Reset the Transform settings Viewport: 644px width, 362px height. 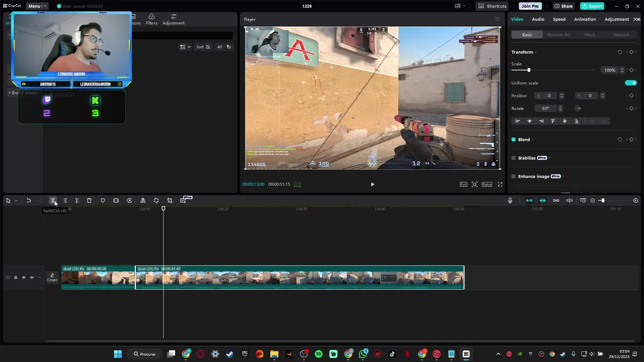pos(620,52)
